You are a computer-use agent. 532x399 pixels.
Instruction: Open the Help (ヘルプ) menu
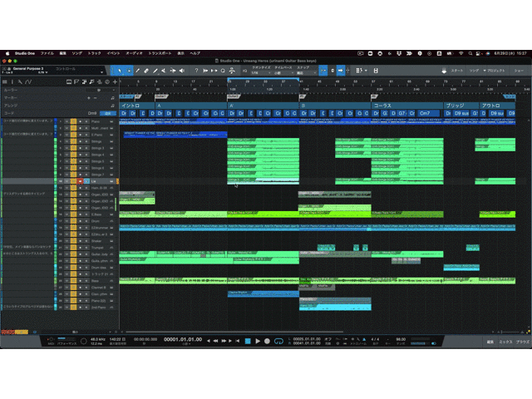pyautogui.click(x=195, y=52)
